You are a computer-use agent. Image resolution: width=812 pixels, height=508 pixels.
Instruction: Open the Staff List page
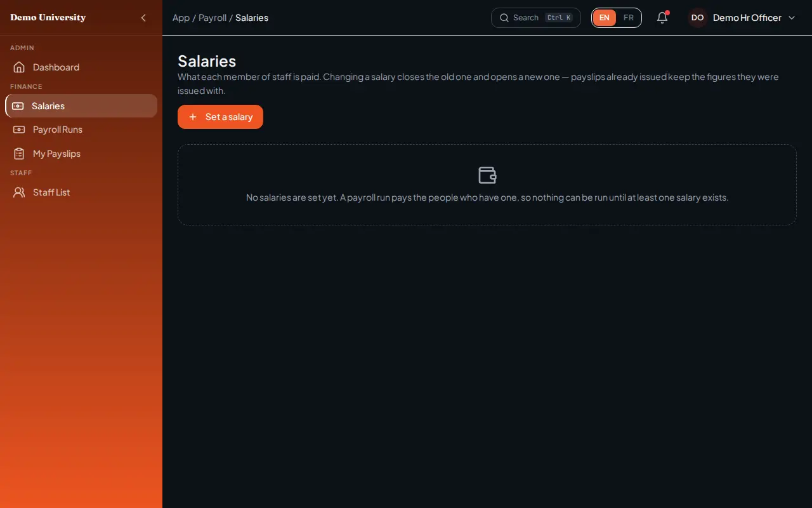81,192
